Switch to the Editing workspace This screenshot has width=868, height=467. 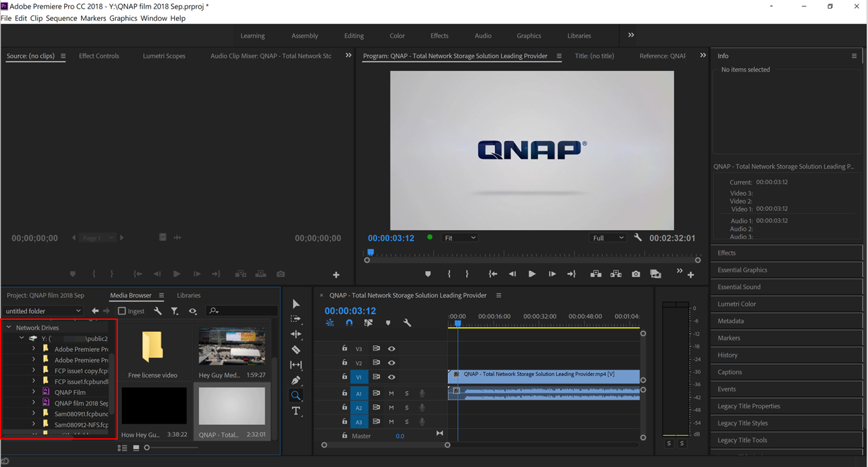pyautogui.click(x=354, y=35)
